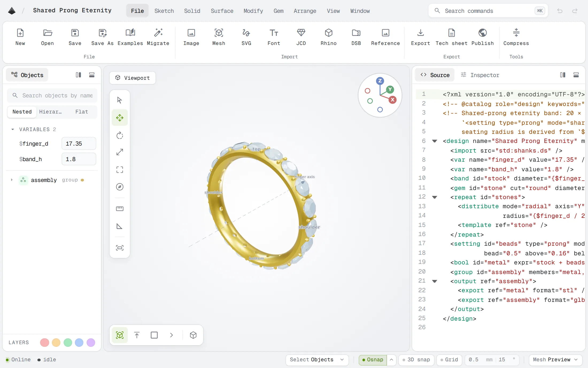Click the Viewport panel button
This screenshot has height=368, width=588.
133,78
